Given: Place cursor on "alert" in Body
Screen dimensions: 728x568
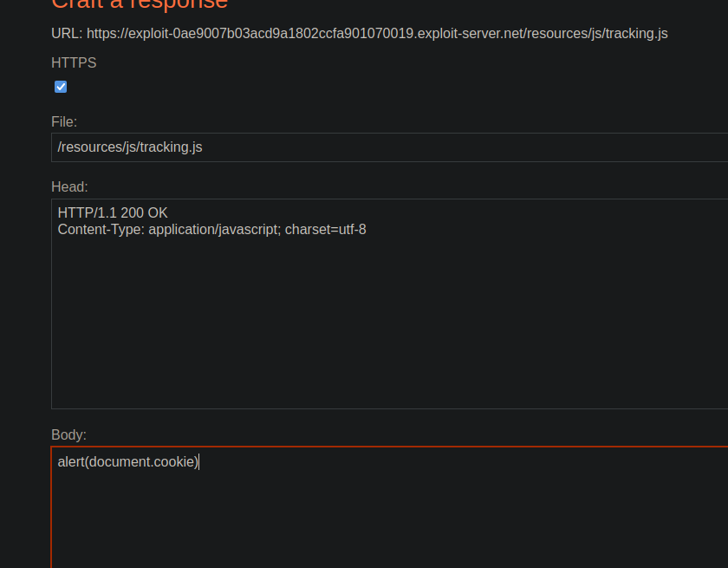Looking at the screenshot, I should (71, 462).
